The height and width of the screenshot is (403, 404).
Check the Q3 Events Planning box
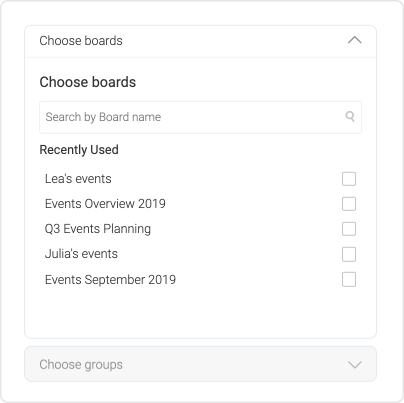click(349, 229)
